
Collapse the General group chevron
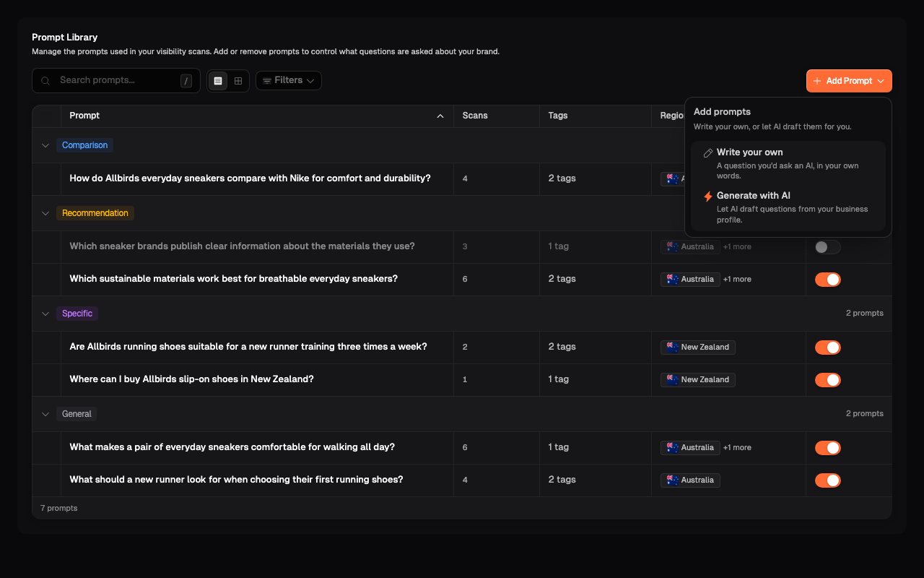[45, 414]
